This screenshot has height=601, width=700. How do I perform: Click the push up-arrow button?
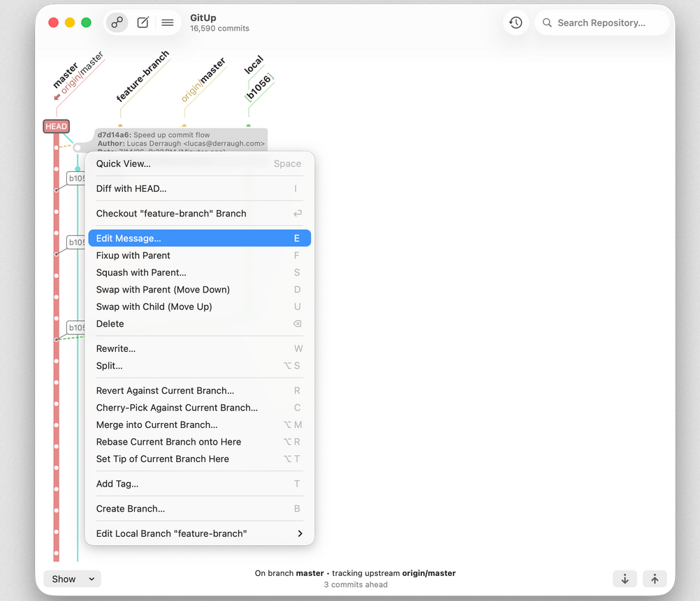coord(655,579)
